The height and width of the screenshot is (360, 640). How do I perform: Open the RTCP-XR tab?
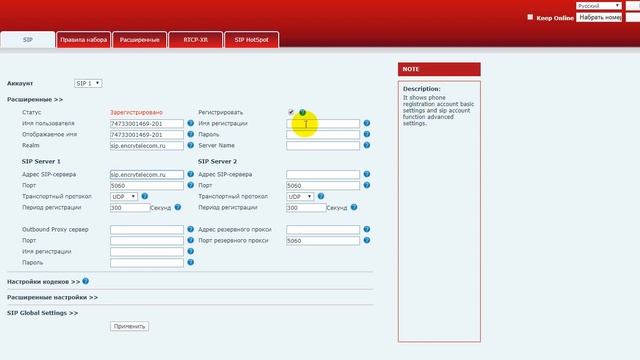click(196, 40)
